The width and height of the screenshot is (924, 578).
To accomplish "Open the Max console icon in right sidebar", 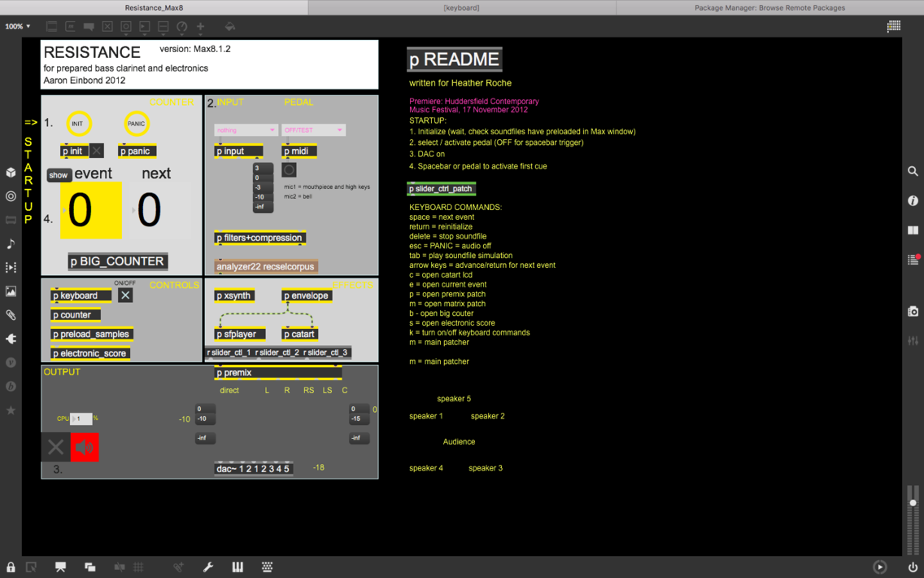I will pos(913,260).
